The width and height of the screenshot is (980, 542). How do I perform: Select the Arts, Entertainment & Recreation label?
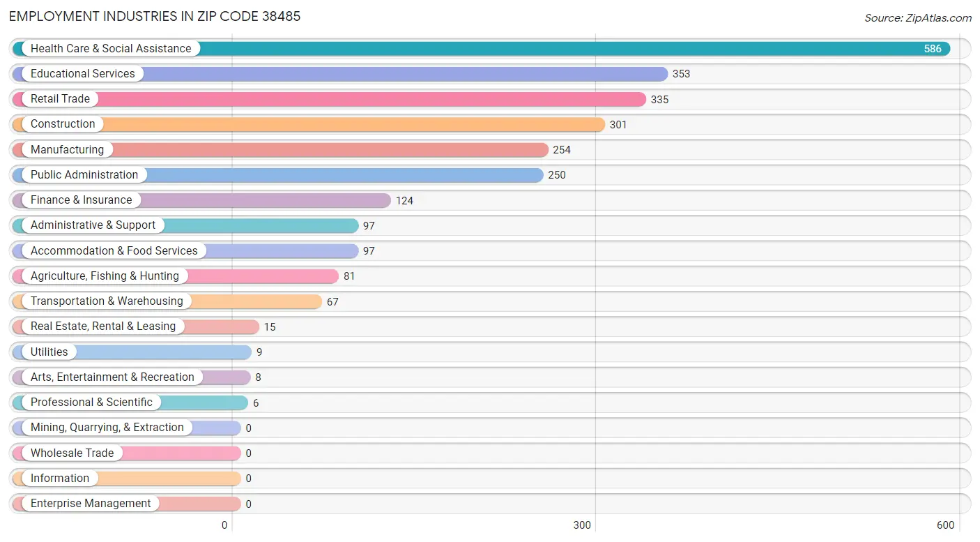tap(112, 377)
